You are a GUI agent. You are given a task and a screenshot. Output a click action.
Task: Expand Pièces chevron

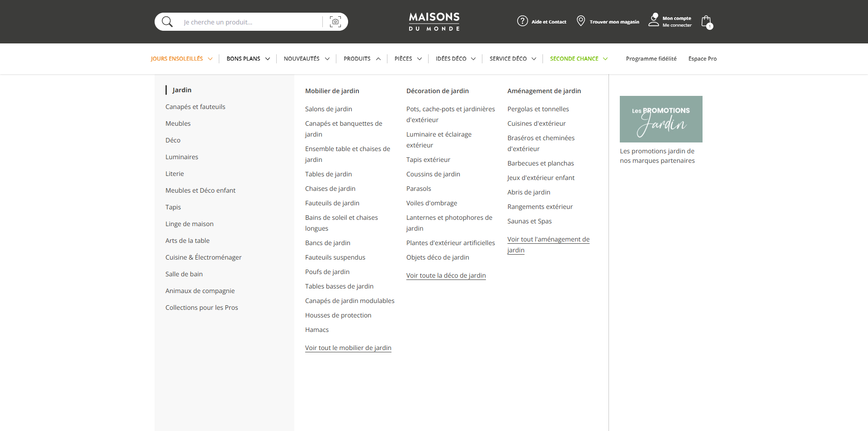(x=420, y=59)
